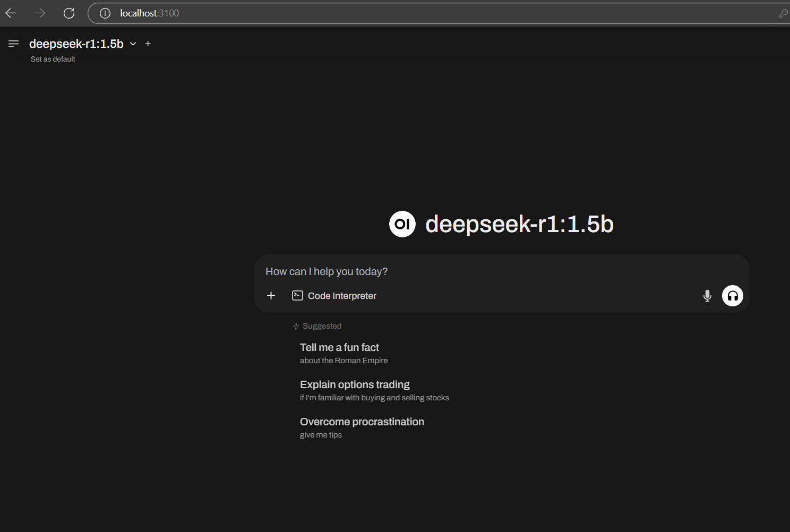The width and height of the screenshot is (790, 532).
Task: Open the browser search icon dropdown
Action: point(784,13)
